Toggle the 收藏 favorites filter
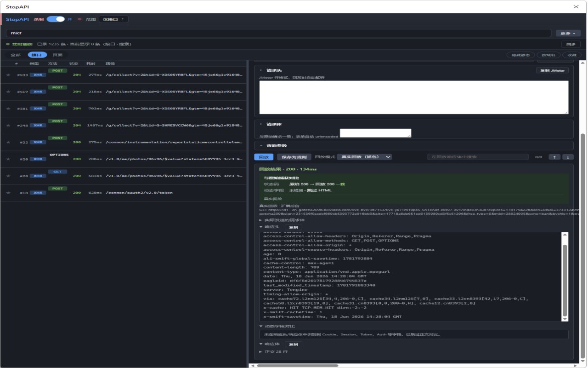Image resolution: width=588 pixels, height=368 pixels. (572, 55)
